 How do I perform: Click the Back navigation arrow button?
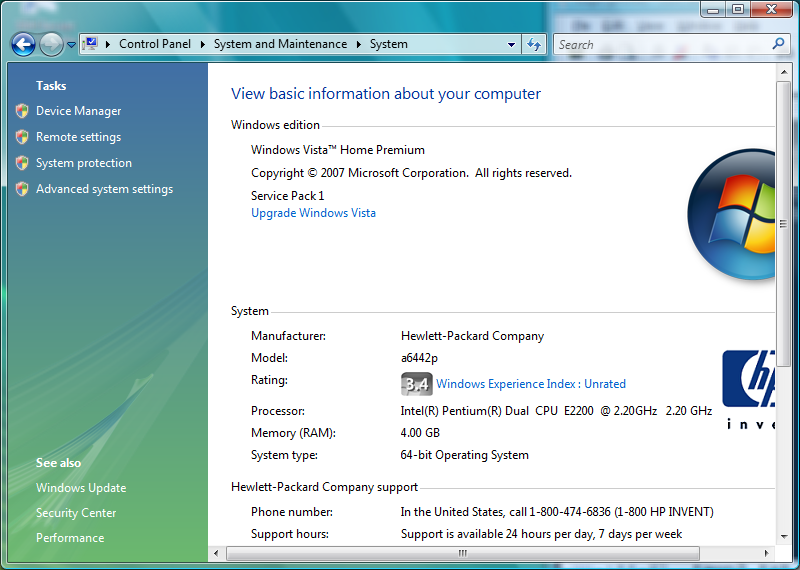pyautogui.click(x=23, y=44)
